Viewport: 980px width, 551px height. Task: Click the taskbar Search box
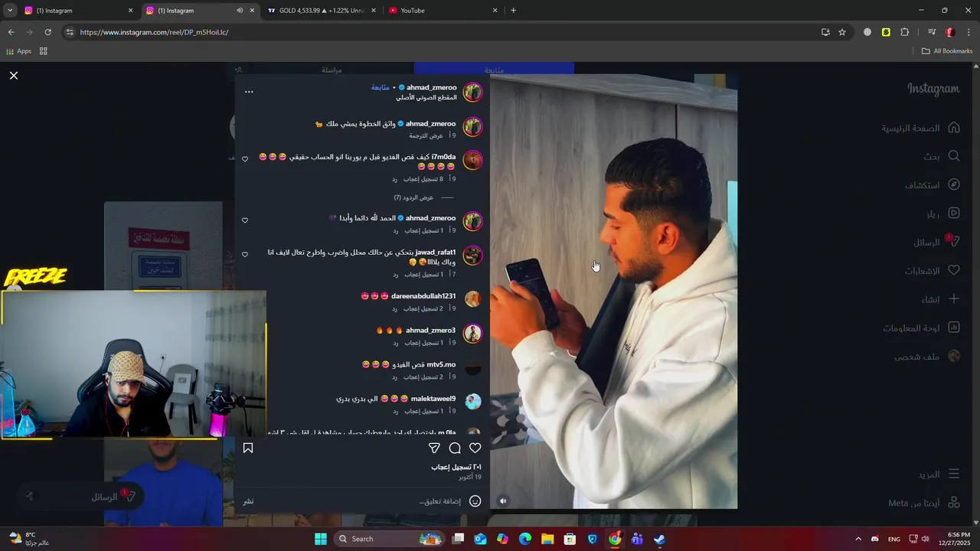[390, 539]
